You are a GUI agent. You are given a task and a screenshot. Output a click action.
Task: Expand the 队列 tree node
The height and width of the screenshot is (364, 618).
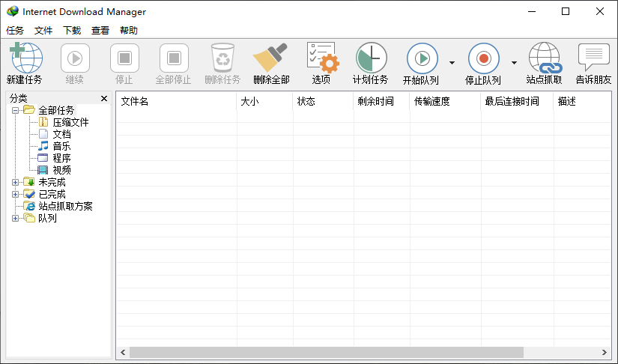[x=15, y=218]
